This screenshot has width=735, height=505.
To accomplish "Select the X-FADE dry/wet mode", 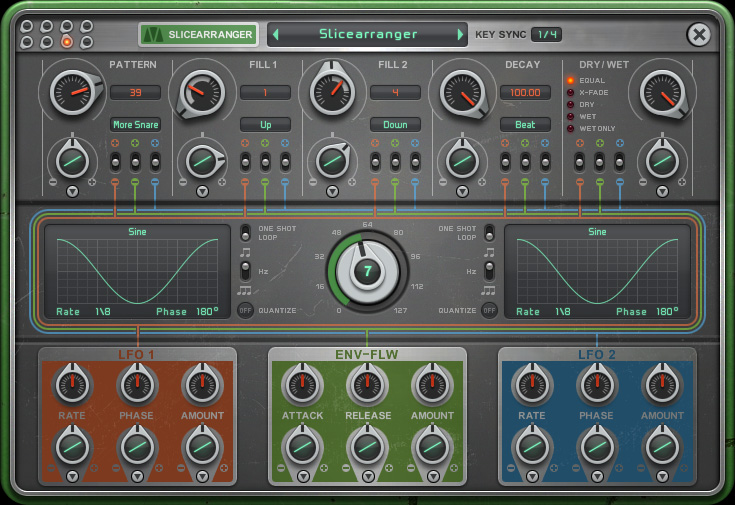I will click(x=571, y=92).
